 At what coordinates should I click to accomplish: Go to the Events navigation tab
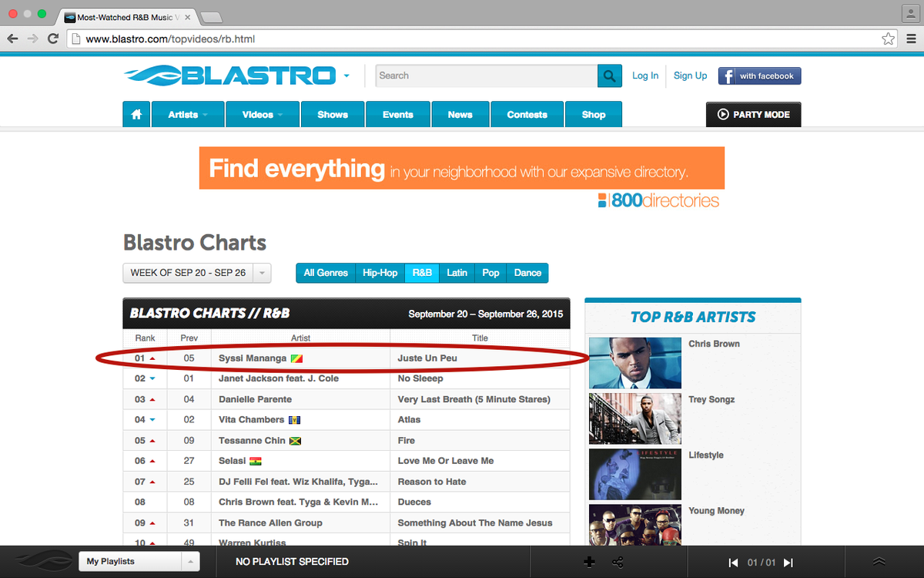398,114
